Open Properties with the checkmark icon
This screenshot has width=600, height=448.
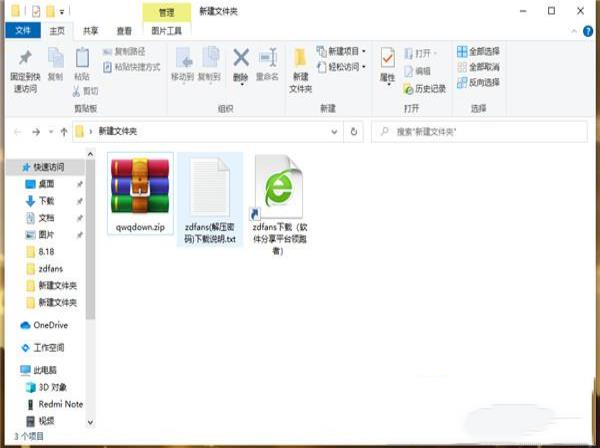point(387,60)
